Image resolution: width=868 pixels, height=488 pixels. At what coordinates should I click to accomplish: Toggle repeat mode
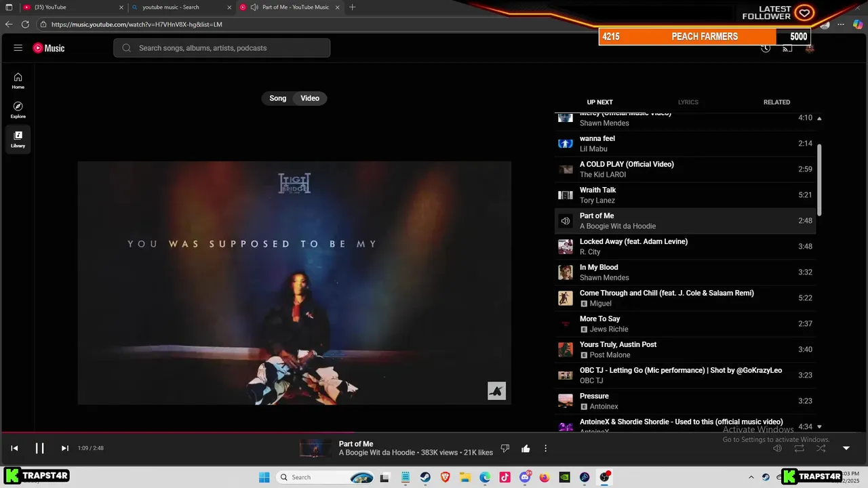coord(800,448)
